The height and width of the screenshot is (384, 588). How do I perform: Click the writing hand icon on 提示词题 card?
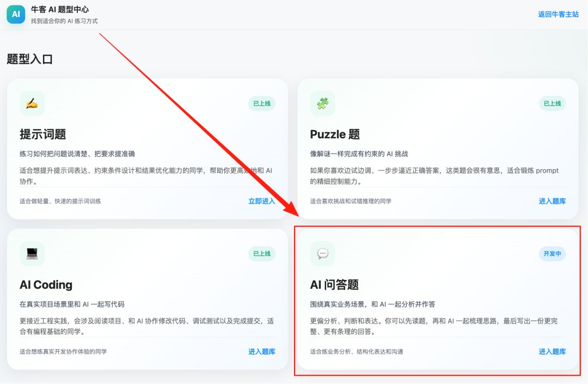[x=32, y=103]
